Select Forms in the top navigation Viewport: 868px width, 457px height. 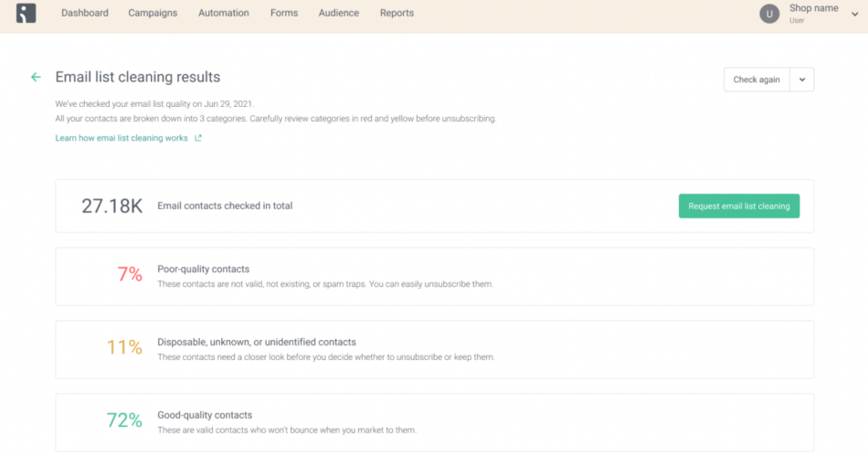coord(283,13)
